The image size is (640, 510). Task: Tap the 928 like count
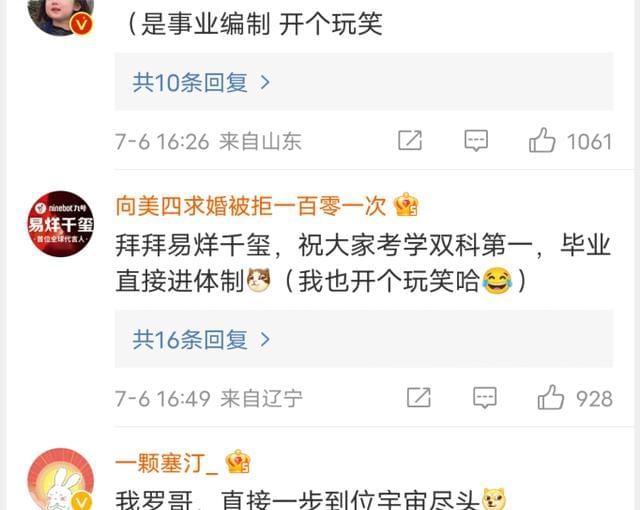594,399
